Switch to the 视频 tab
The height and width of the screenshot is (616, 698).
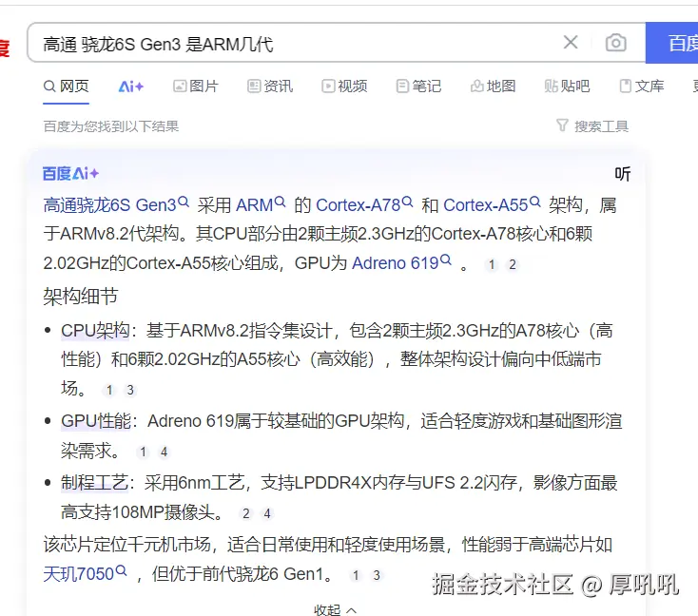point(344,86)
